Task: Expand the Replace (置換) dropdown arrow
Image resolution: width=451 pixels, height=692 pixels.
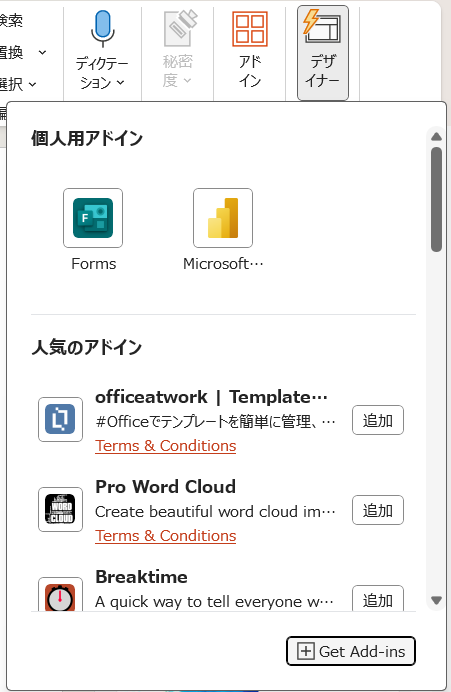Action: [x=42, y=53]
